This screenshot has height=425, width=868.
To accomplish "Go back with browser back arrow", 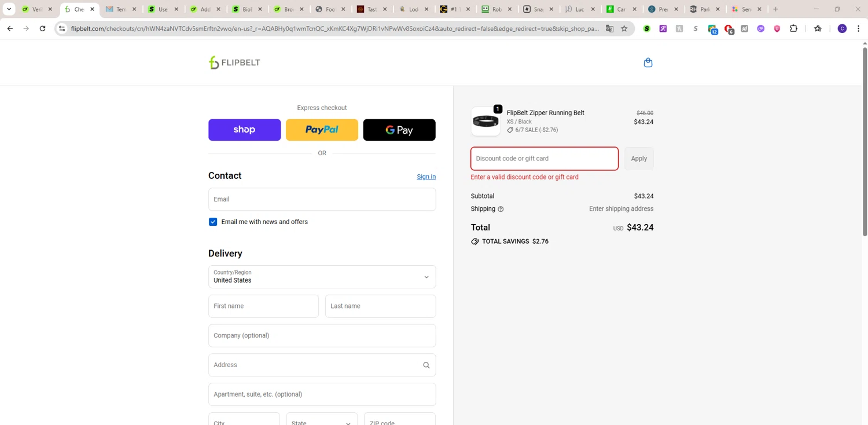I will coord(10,28).
